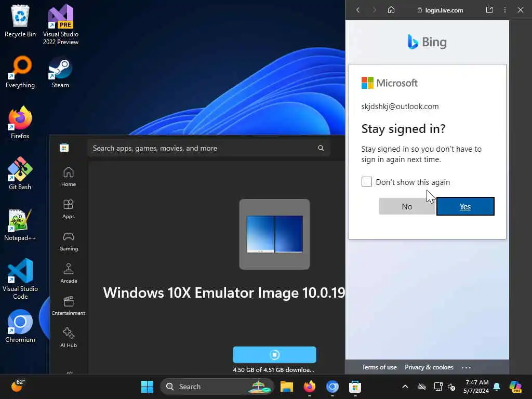Launch Git Bash desktop shortcut
Screen dimensions: 532x399
coord(20,174)
